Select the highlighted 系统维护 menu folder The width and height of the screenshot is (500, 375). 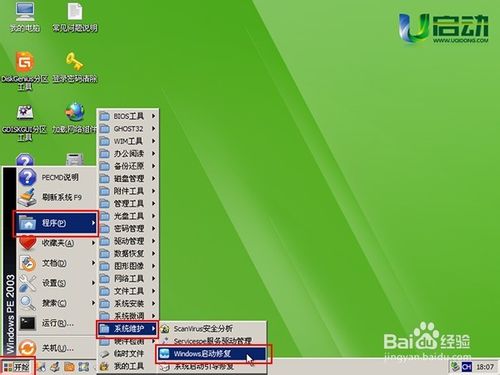point(128,329)
